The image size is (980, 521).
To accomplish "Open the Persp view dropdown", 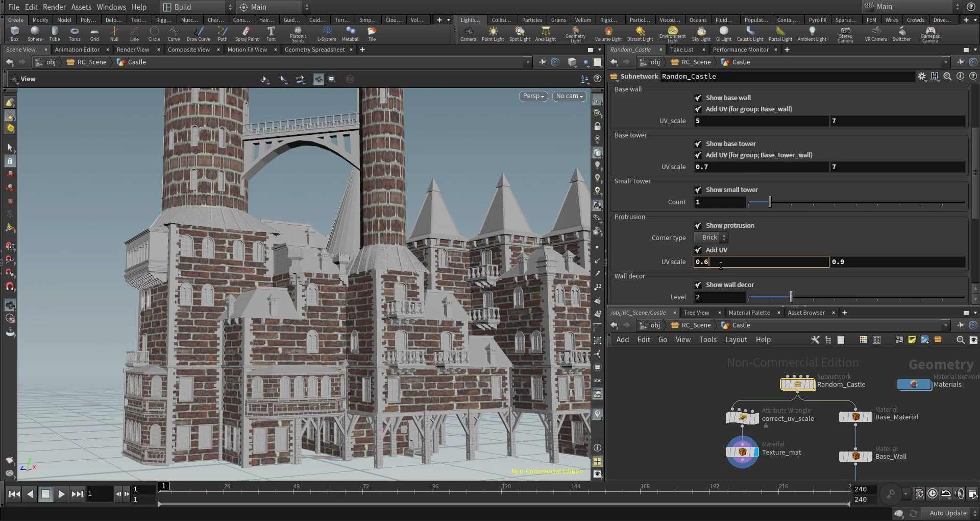I will coord(532,96).
